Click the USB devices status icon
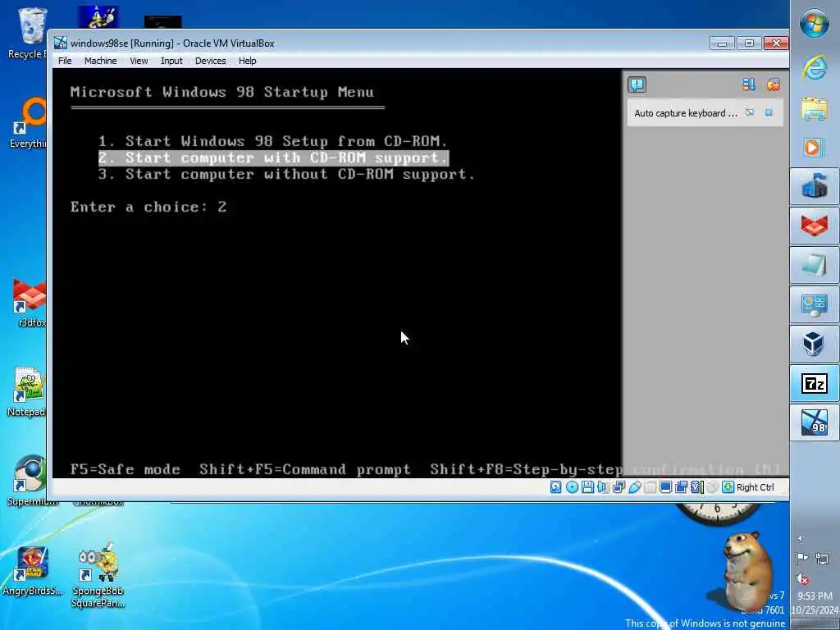 click(635, 487)
